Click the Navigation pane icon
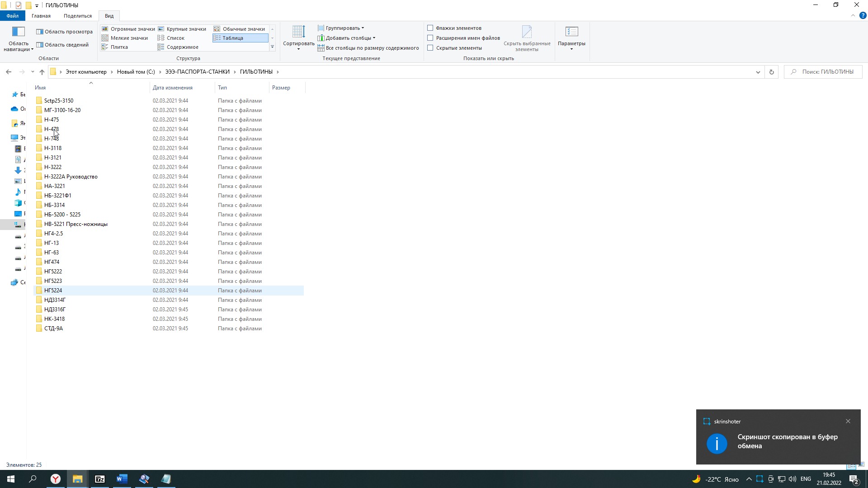The width and height of the screenshot is (868, 488). (x=18, y=33)
